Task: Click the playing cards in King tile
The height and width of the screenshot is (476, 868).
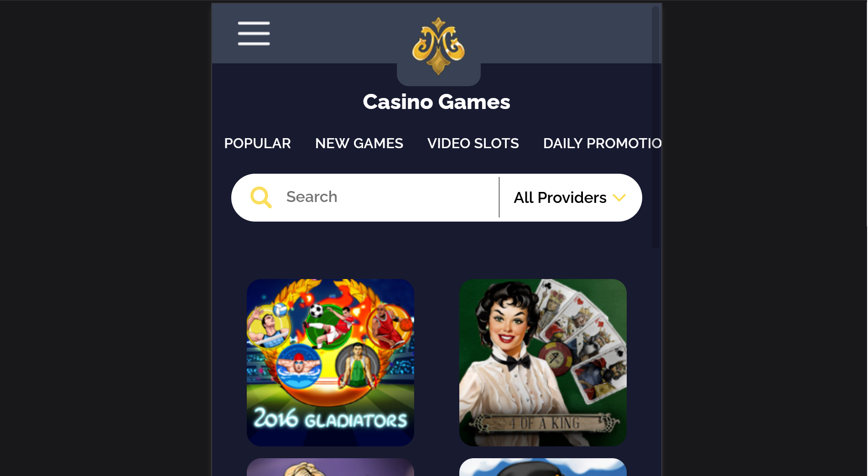Action: pos(579,340)
